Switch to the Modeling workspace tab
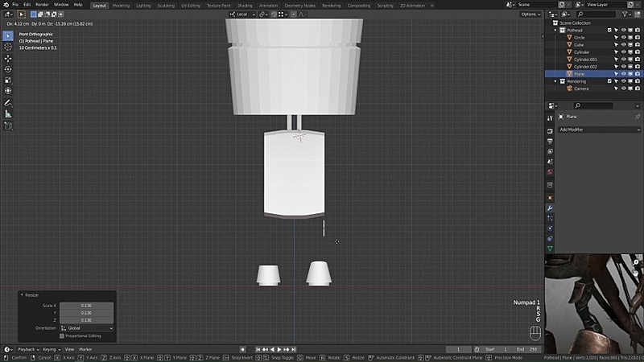The image size is (644, 362). 121,6
